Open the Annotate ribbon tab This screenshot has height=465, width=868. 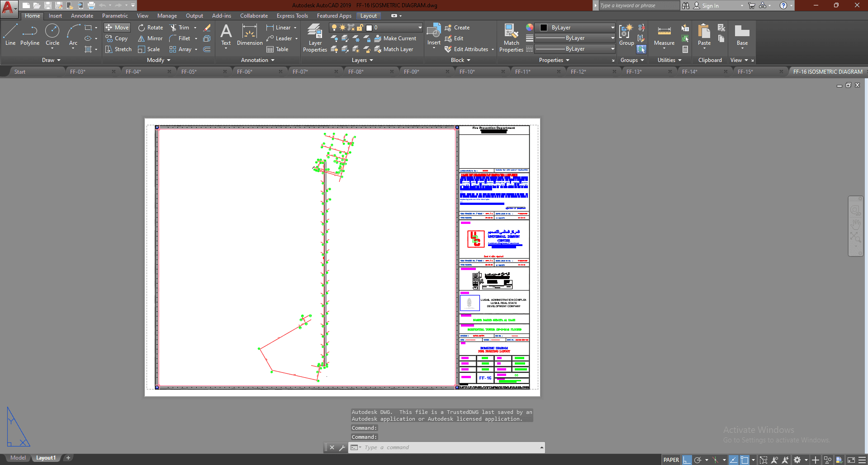tap(82, 16)
